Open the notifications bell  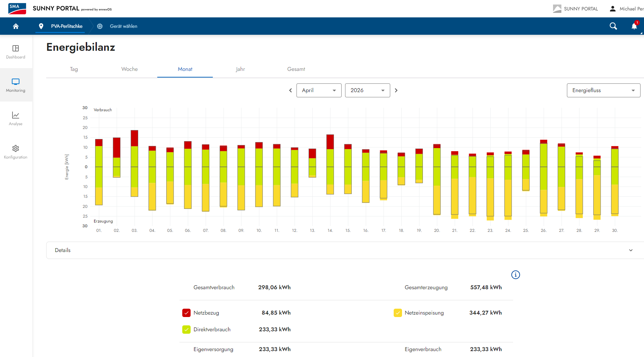pyautogui.click(x=634, y=26)
